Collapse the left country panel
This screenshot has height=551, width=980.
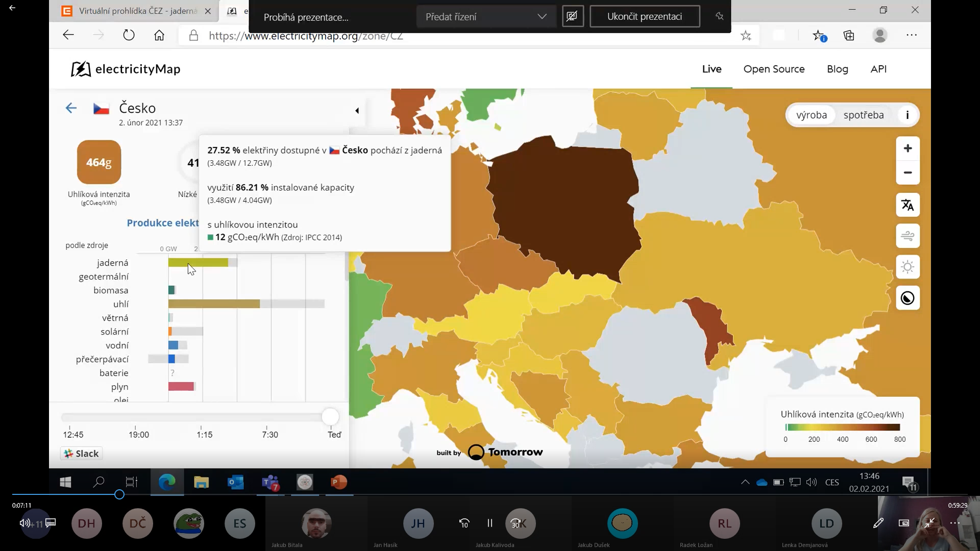[x=357, y=110]
